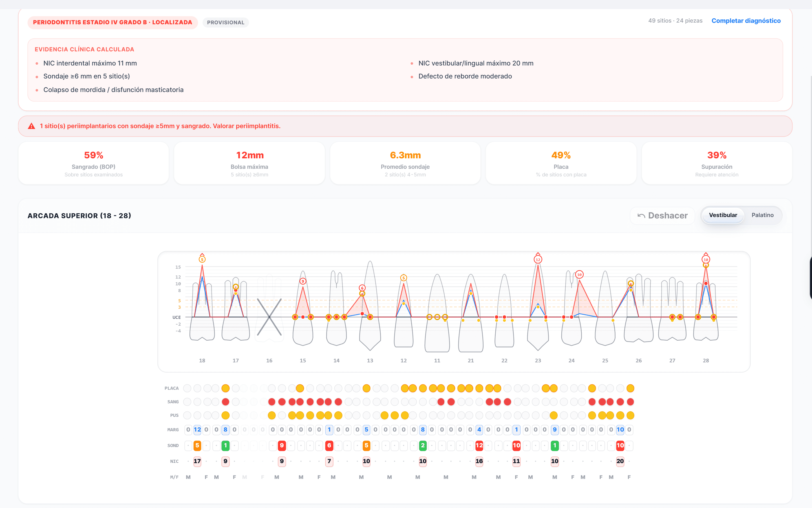Click the Periodontitis Estadio IV diagnosis badge
812x508 pixels.
(112, 23)
